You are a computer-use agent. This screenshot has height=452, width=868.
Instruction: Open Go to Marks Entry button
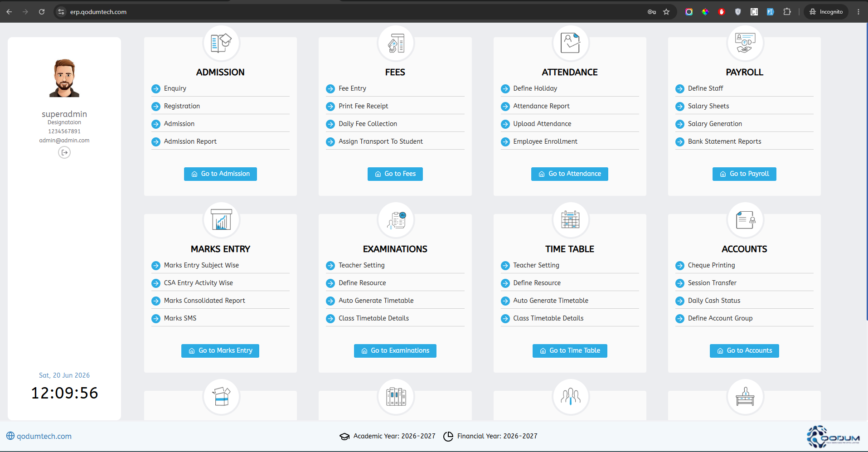tap(220, 351)
